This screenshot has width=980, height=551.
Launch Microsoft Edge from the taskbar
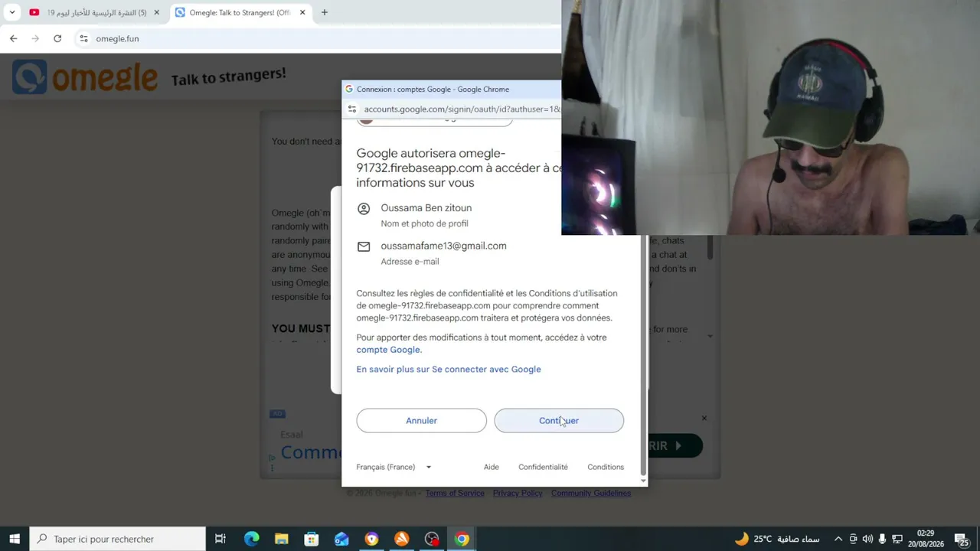pyautogui.click(x=251, y=539)
